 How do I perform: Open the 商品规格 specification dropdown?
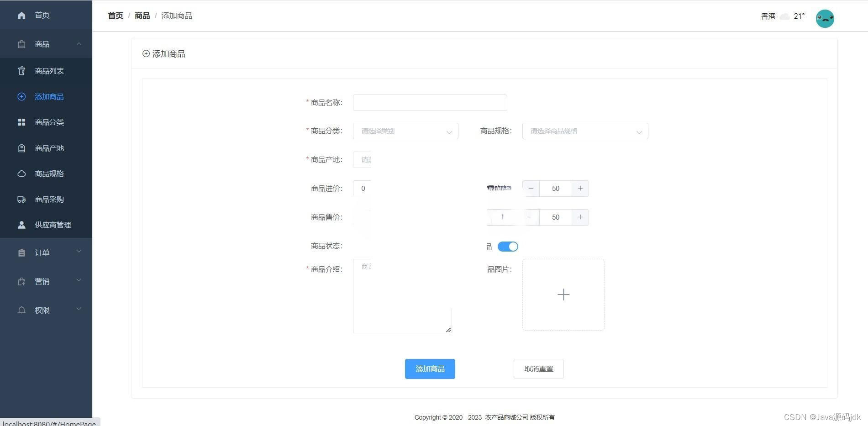point(585,131)
